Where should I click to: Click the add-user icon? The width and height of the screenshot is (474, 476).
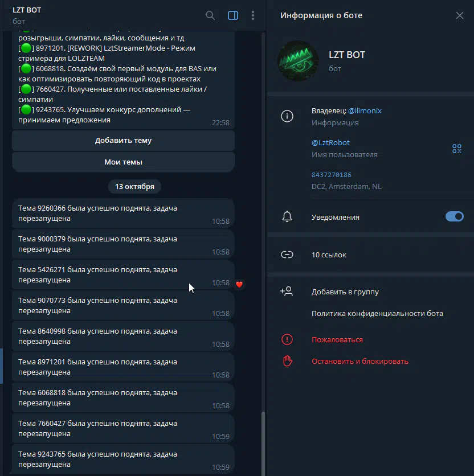pos(287,292)
